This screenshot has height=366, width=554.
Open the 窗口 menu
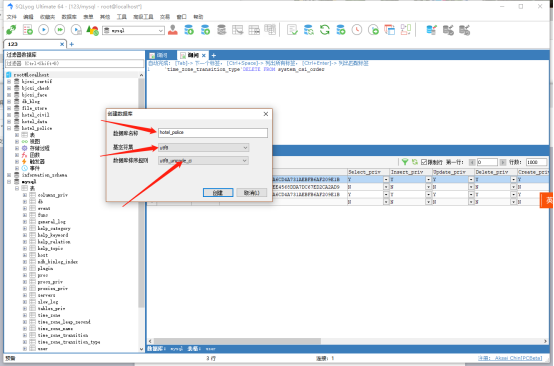pos(182,17)
